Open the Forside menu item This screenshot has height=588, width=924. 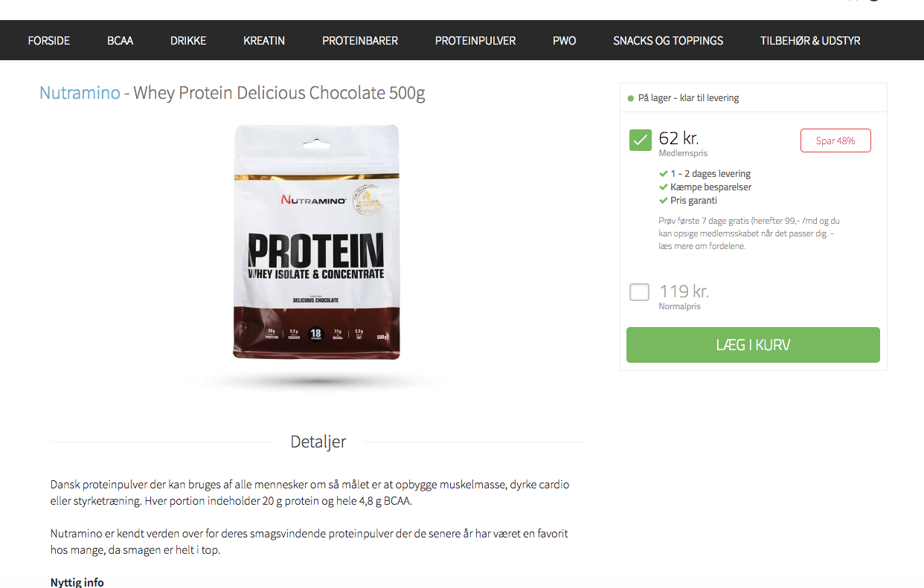coord(49,40)
